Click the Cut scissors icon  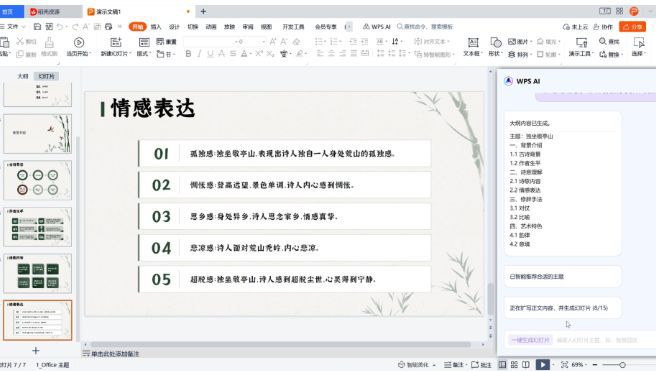20,41
